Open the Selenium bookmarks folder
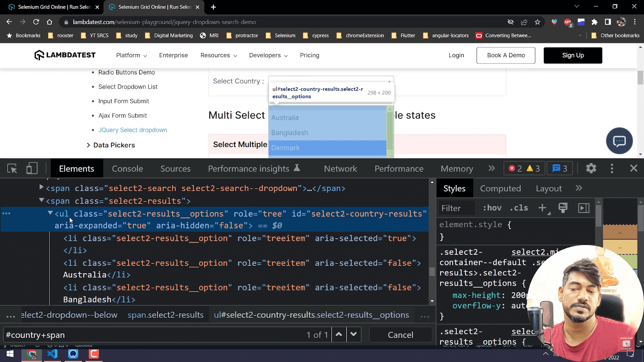 (281, 35)
